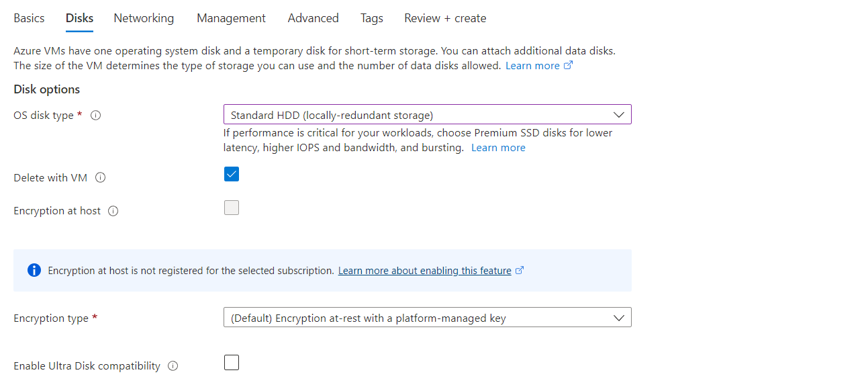Open the Review + create tab

(445, 18)
